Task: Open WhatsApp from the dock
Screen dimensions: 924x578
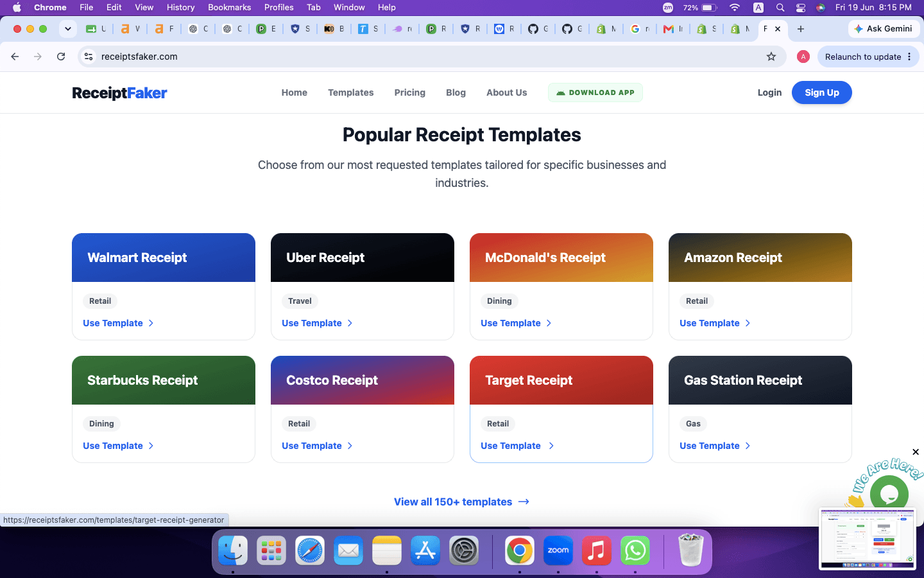Action: point(635,550)
